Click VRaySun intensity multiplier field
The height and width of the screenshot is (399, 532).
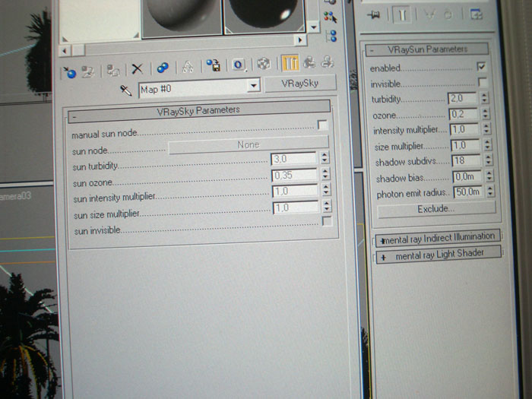point(464,129)
